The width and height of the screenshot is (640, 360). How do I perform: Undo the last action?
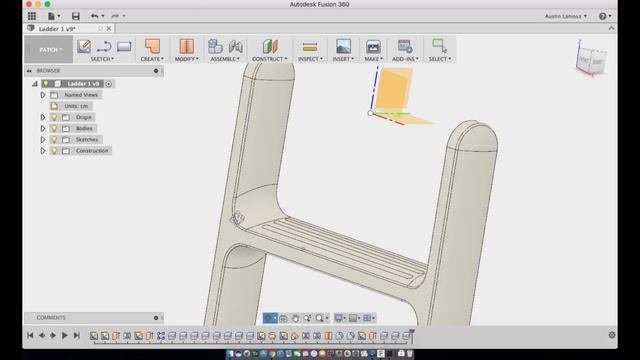94,16
